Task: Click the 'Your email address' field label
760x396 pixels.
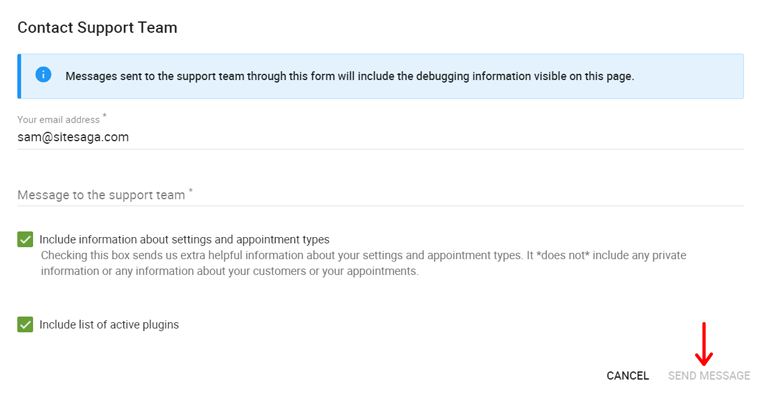Action: coord(59,120)
